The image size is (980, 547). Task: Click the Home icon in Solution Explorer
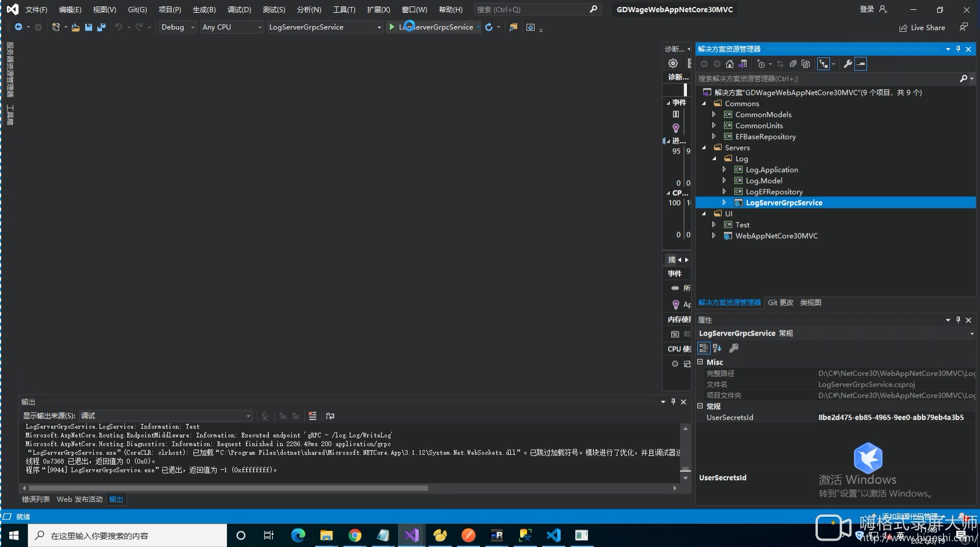(x=730, y=64)
